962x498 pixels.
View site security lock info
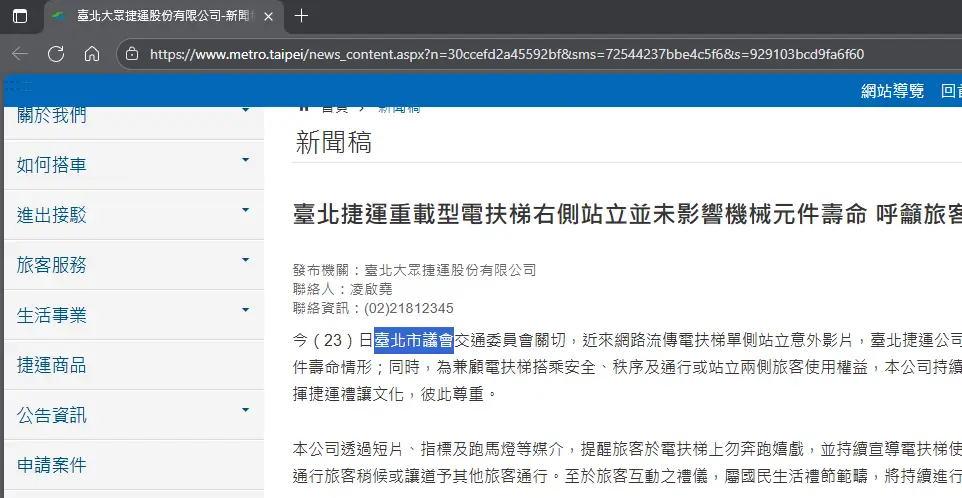tap(132, 54)
